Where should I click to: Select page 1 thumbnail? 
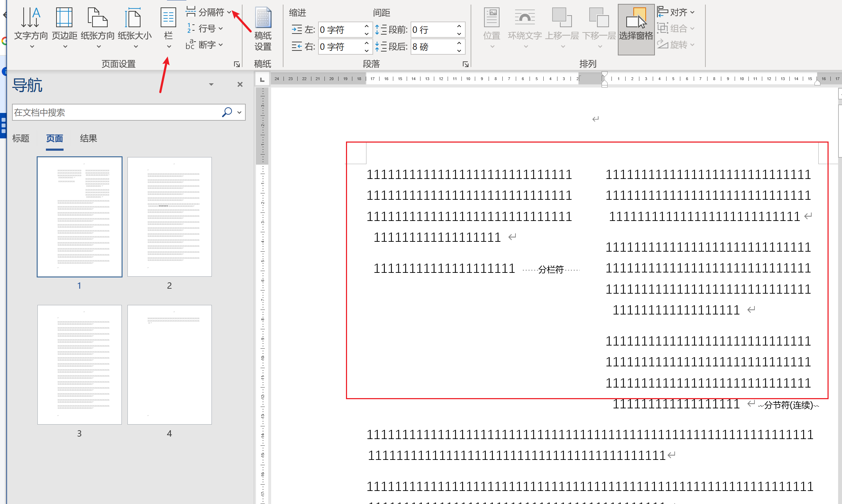click(x=79, y=217)
